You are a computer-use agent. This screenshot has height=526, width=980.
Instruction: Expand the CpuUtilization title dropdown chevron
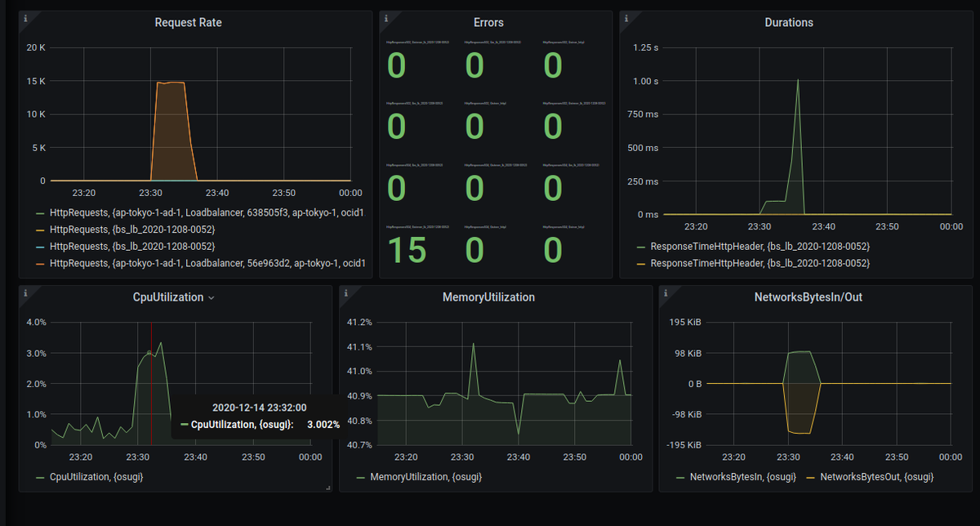212,298
